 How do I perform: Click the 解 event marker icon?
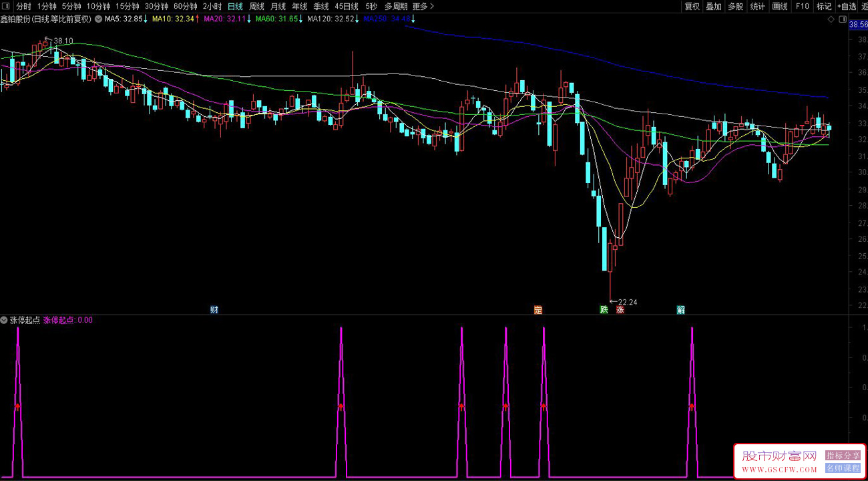click(x=680, y=310)
